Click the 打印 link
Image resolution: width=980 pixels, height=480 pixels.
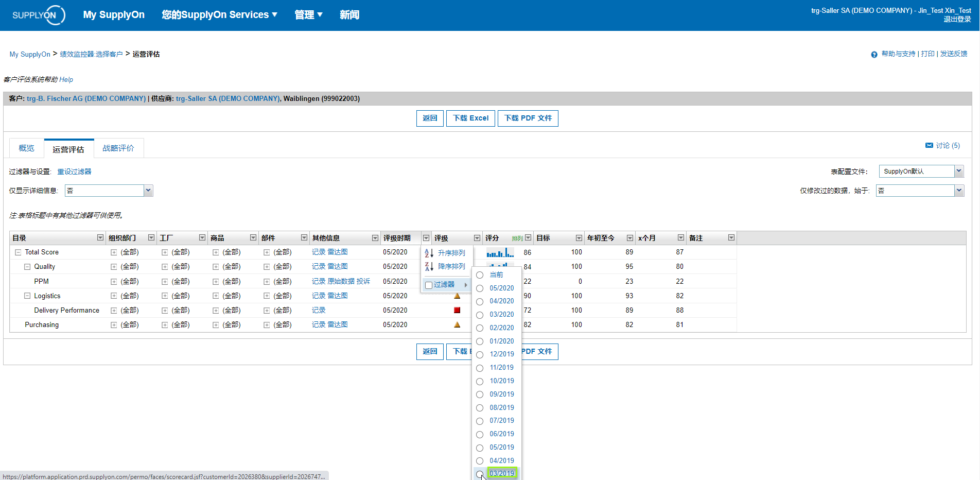(927, 54)
